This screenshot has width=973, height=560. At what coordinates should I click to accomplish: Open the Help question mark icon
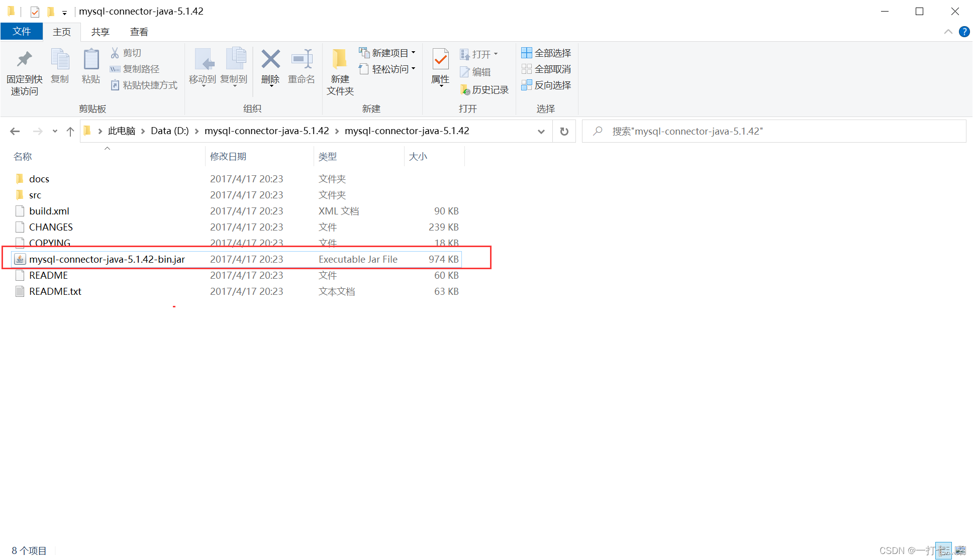point(964,32)
